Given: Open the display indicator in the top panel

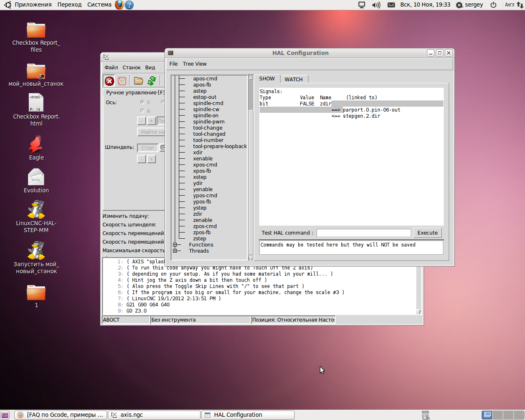Looking at the screenshot, I should (362, 5).
